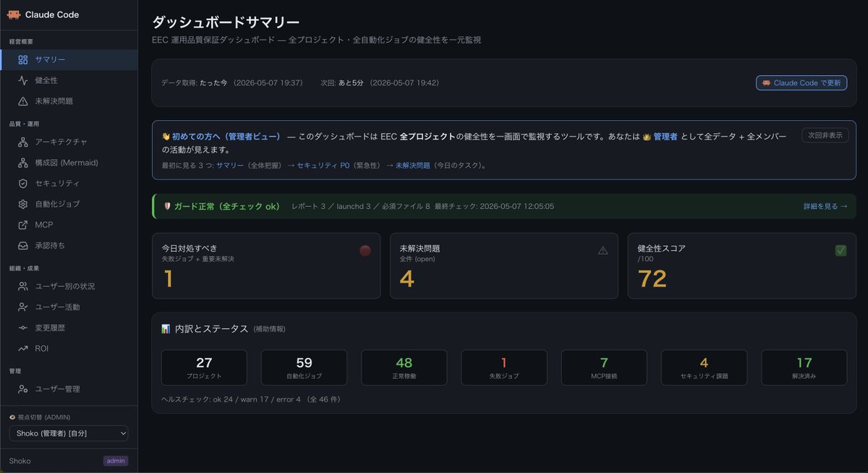This screenshot has width=868, height=473.
Task: Click the アーキテクチャ hierarchy icon
Action: tap(23, 142)
